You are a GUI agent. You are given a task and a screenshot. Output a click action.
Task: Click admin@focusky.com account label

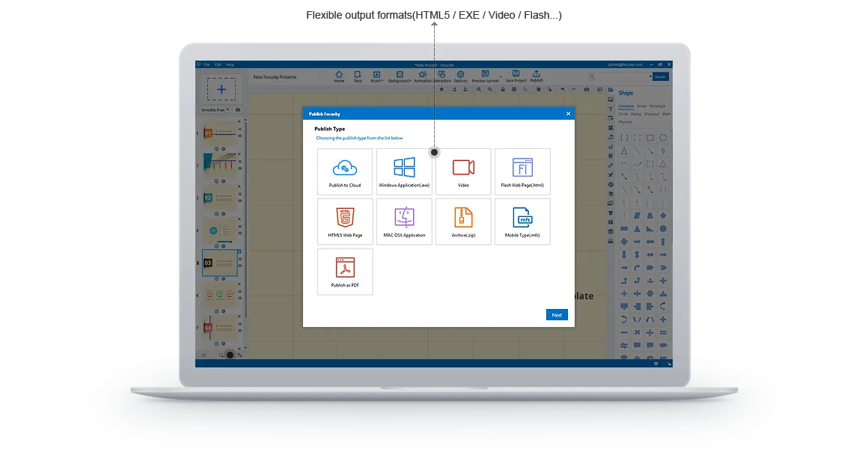pyautogui.click(x=625, y=65)
